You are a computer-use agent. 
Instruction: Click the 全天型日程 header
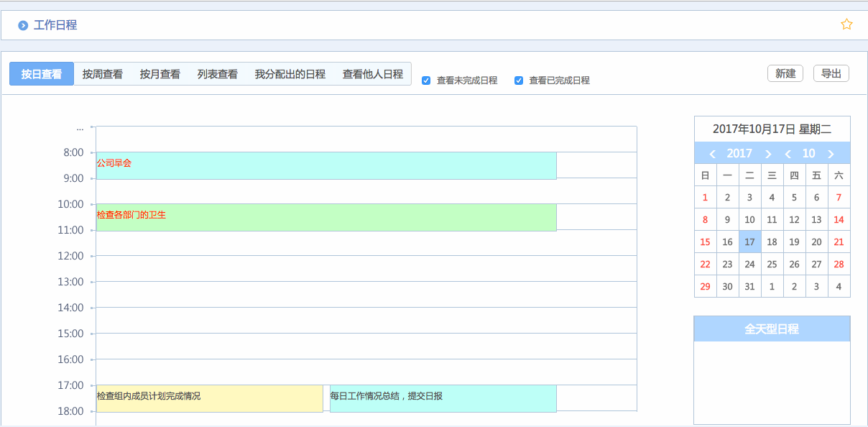tap(771, 328)
